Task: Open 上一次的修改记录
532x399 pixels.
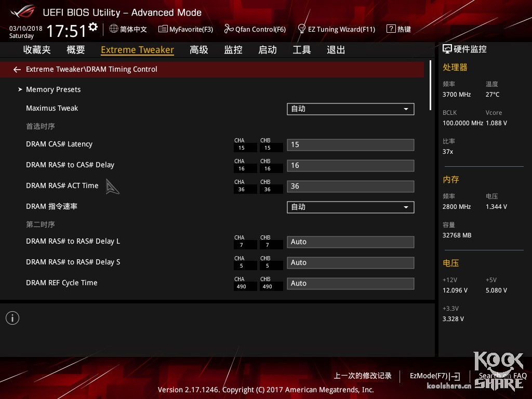Action: coord(363,376)
